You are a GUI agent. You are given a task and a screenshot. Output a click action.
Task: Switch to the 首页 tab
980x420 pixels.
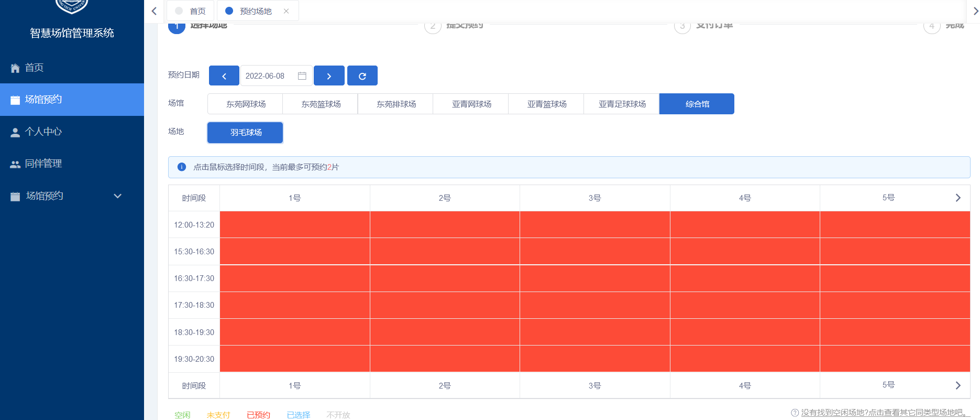coord(191,11)
